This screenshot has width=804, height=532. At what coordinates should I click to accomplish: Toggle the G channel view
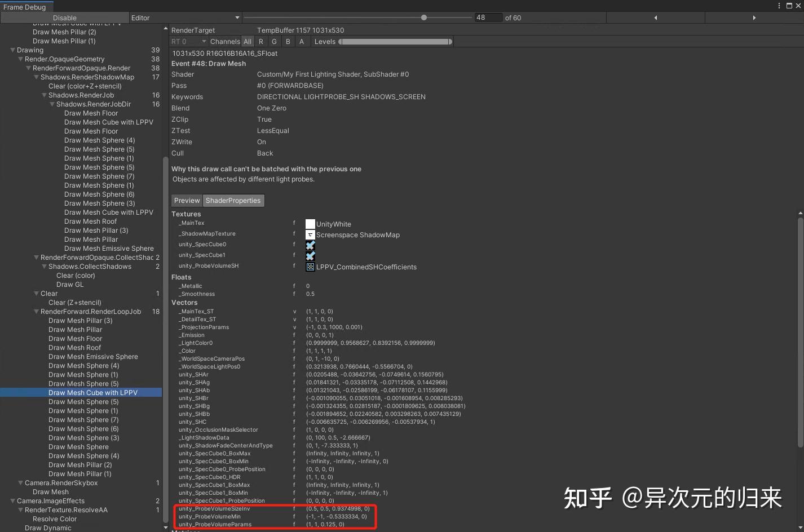click(x=274, y=41)
